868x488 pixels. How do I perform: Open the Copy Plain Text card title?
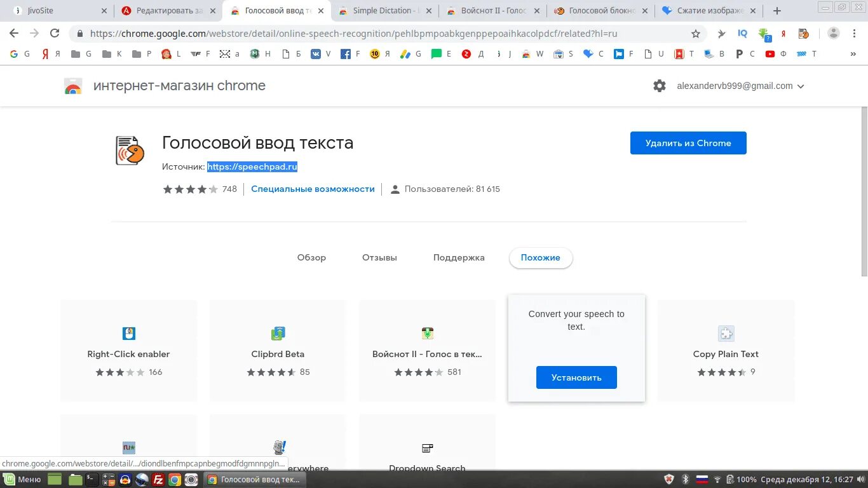726,354
